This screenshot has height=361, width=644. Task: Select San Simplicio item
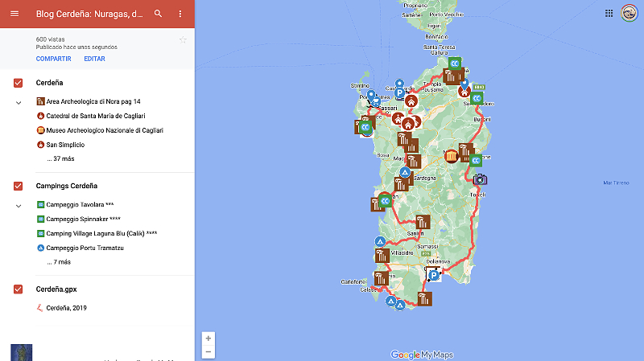[x=65, y=145]
